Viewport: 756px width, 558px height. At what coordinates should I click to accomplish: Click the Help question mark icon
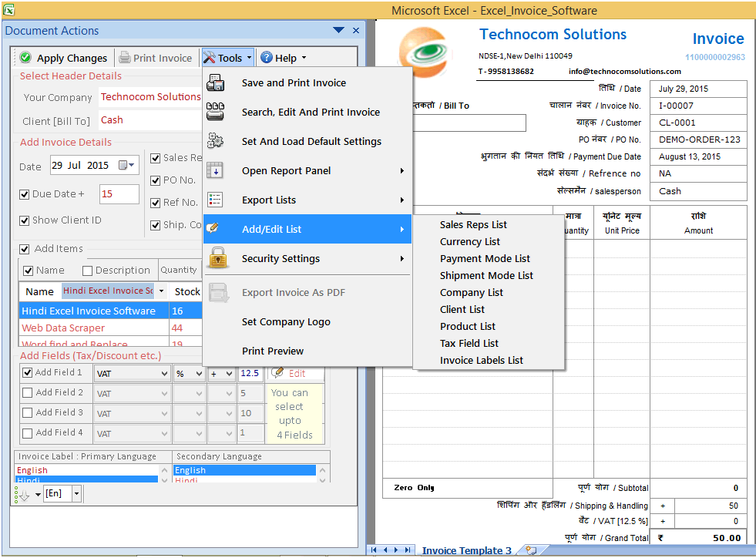click(267, 57)
